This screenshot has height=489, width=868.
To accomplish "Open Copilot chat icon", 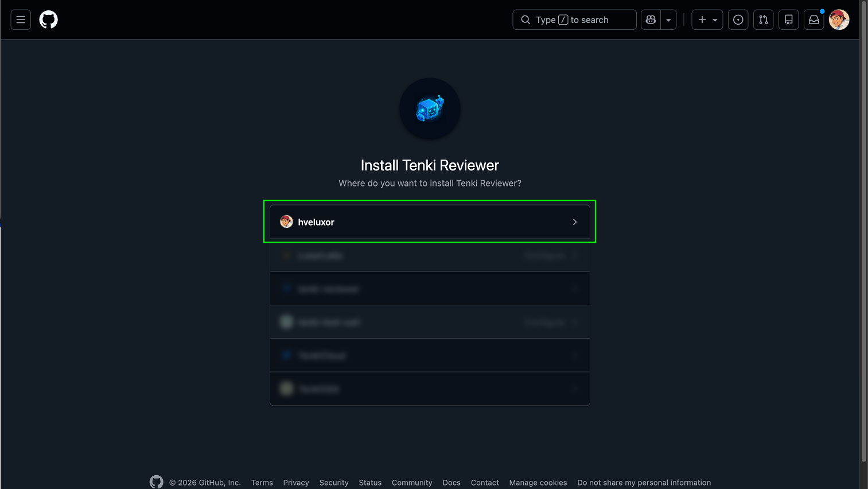I will coord(651,20).
